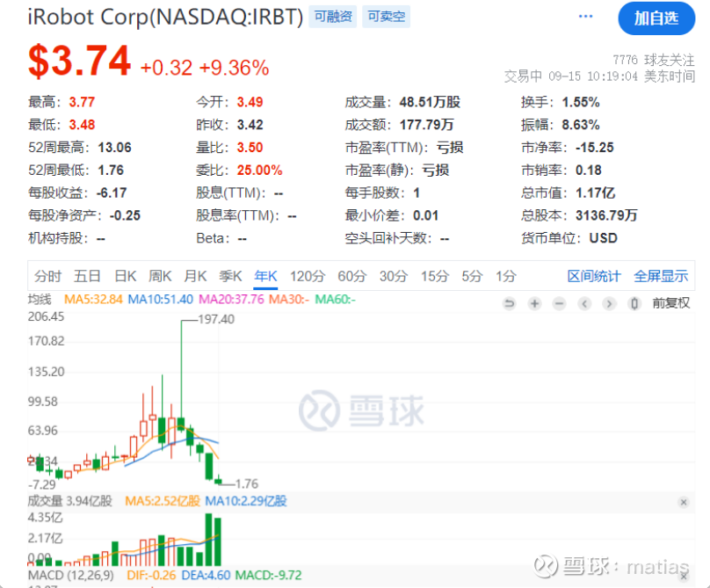Click the tallest green volume bar
Screen dimensions: 710x588
click(209, 540)
